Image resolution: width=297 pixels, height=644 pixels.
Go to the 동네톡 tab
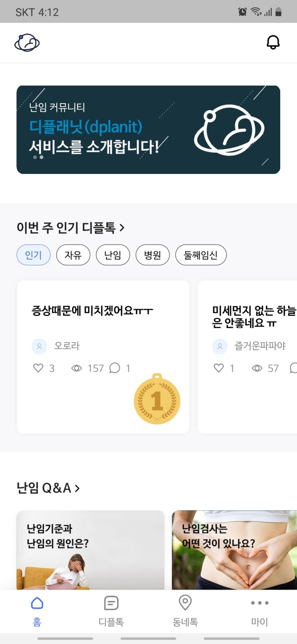pos(185,611)
